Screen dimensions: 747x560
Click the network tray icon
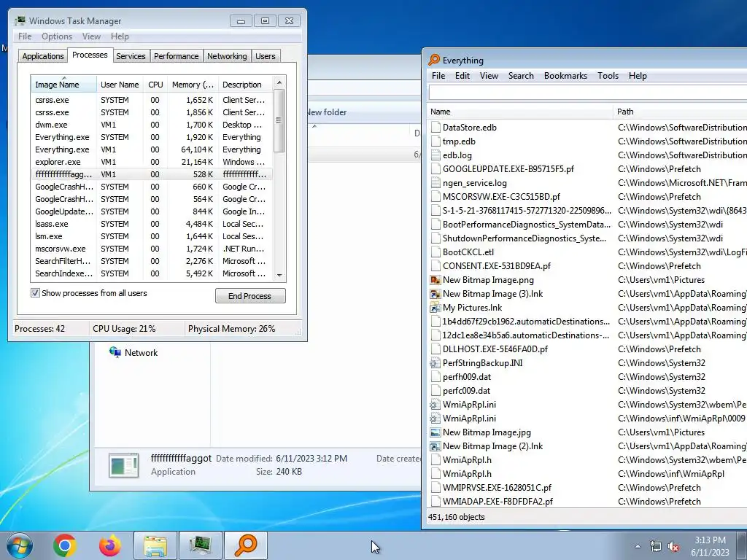(656, 546)
